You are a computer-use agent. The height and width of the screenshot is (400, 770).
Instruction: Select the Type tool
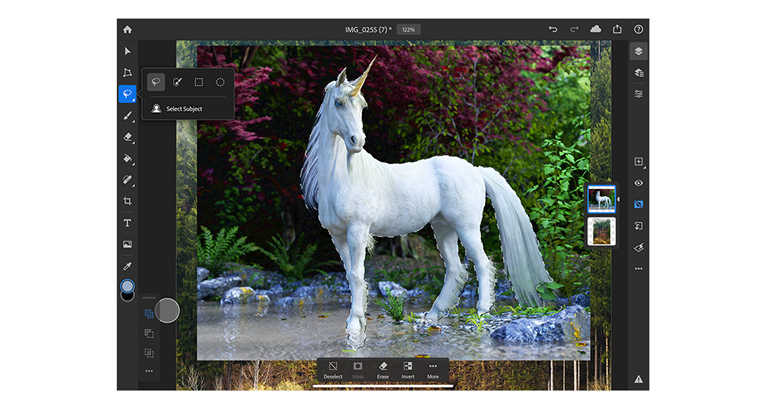(x=128, y=223)
